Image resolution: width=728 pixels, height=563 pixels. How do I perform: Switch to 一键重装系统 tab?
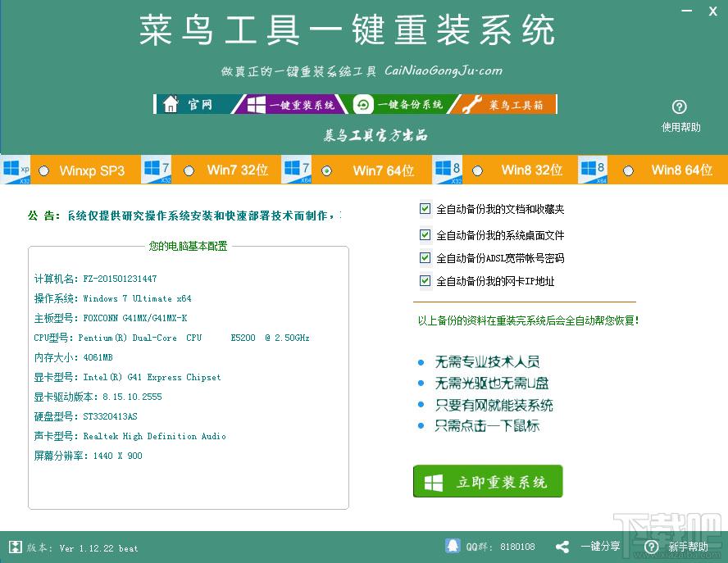290,104
